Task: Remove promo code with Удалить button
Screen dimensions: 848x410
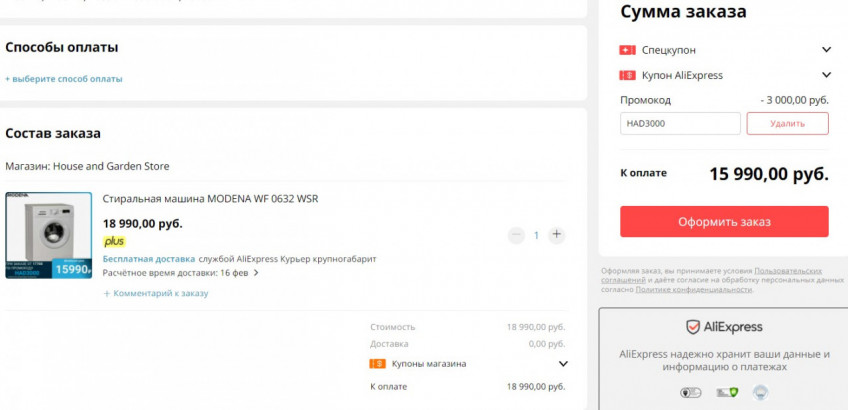Action: coord(787,123)
